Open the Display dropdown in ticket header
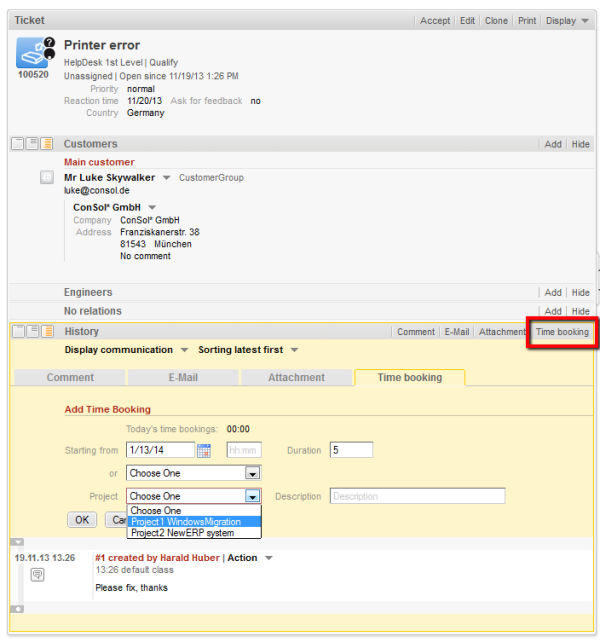 566,20
